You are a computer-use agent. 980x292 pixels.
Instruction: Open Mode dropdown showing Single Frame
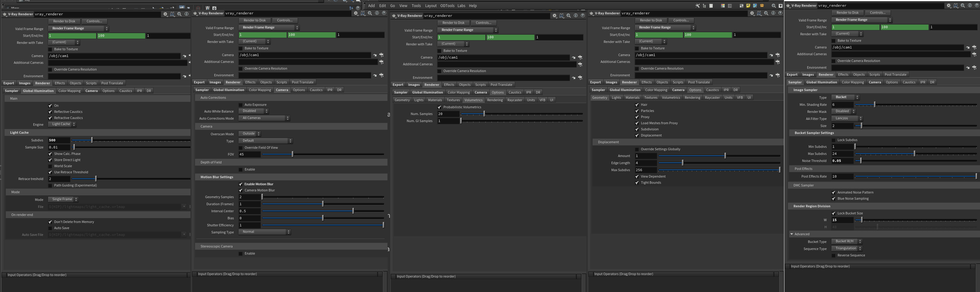63,199
